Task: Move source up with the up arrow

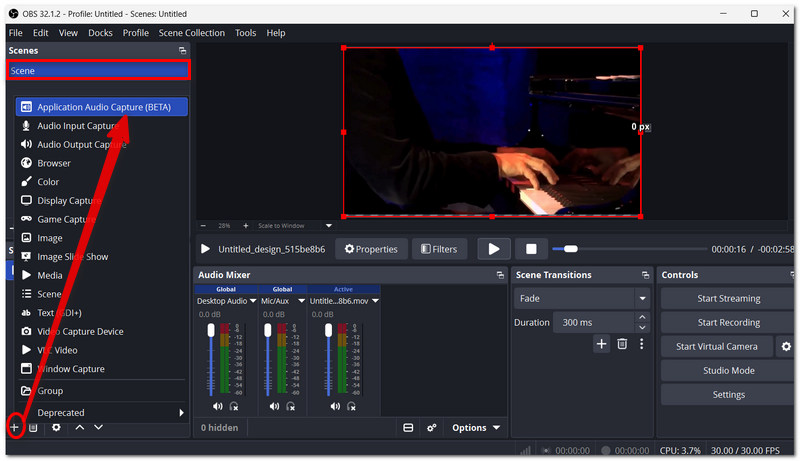Action: [x=80, y=427]
